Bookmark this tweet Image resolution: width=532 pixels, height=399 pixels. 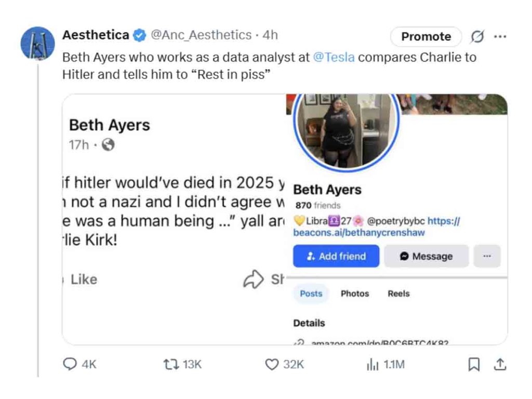(474, 365)
